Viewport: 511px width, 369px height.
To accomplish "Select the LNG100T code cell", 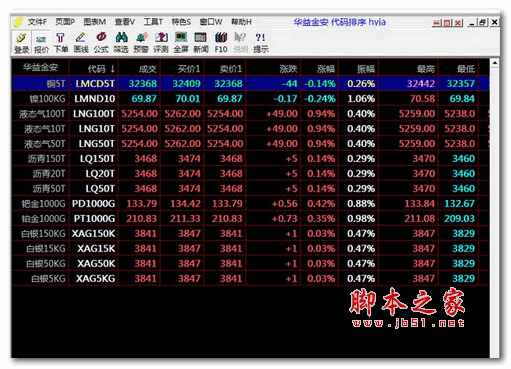I will (x=94, y=114).
